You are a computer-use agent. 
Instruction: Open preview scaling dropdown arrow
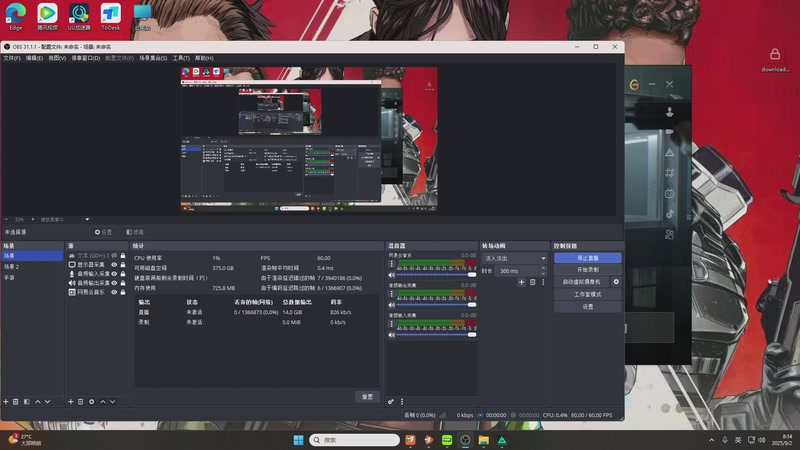click(x=87, y=219)
